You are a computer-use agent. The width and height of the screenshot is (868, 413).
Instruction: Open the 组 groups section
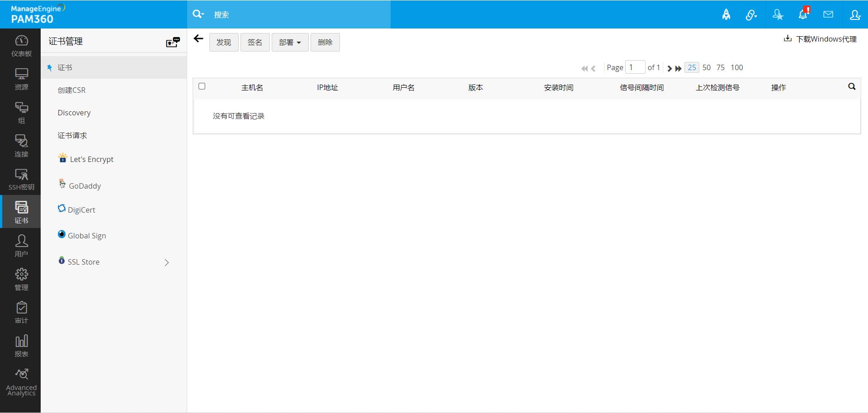[21, 113]
